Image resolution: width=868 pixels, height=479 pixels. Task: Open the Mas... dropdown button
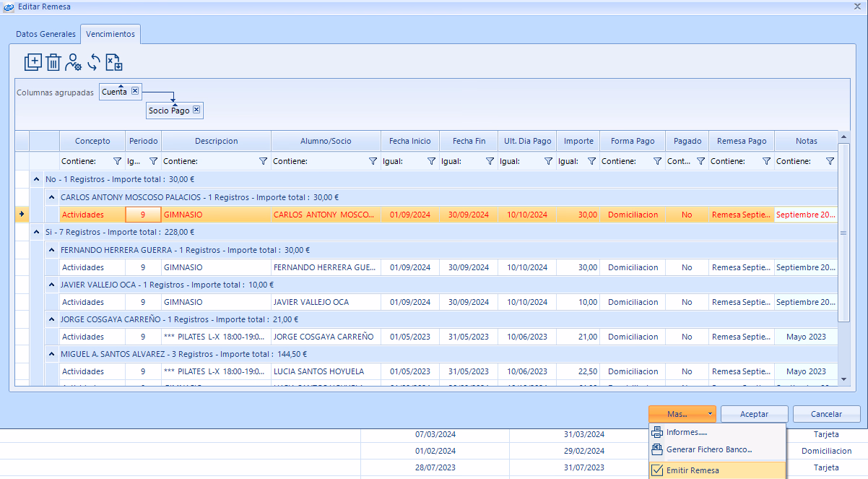tap(682, 414)
